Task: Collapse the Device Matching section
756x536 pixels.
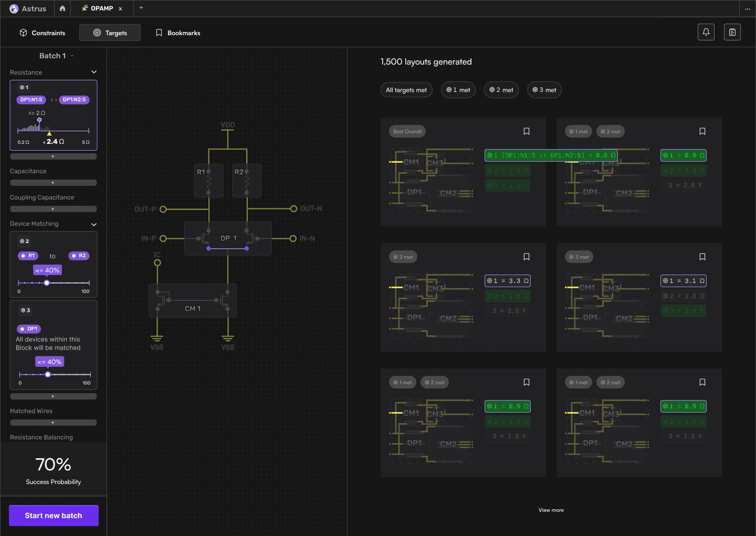Action: (x=94, y=224)
